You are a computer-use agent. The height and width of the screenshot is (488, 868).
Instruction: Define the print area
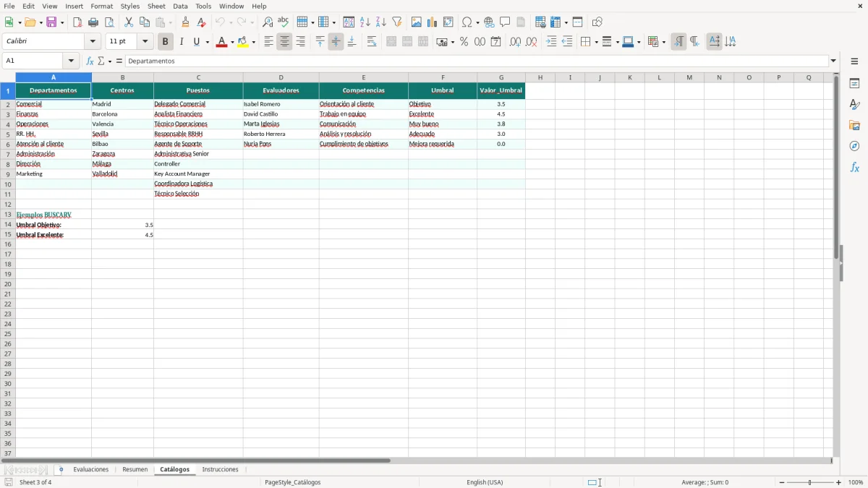(x=540, y=22)
